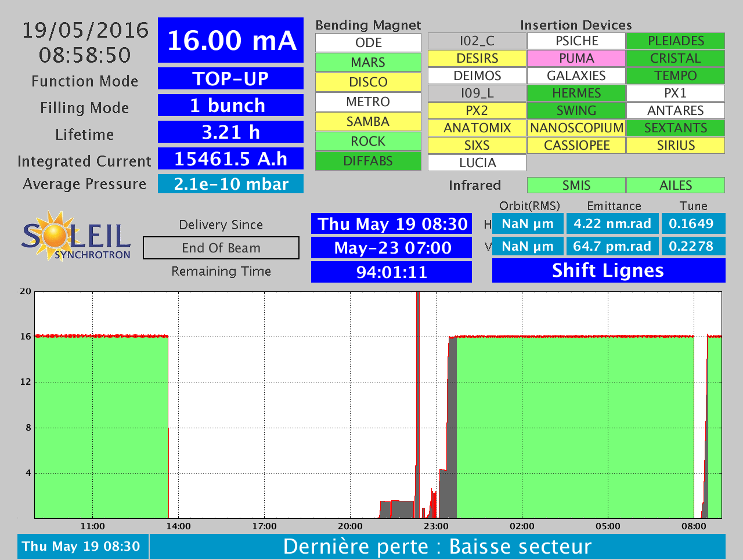Select the ODE bending magnet beamline
The height and width of the screenshot is (560, 743).
click(368, 42)
